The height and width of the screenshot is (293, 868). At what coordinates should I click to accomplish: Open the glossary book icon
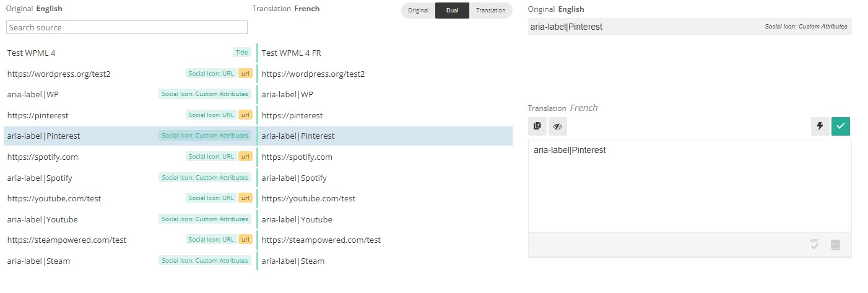click(835, 245)
